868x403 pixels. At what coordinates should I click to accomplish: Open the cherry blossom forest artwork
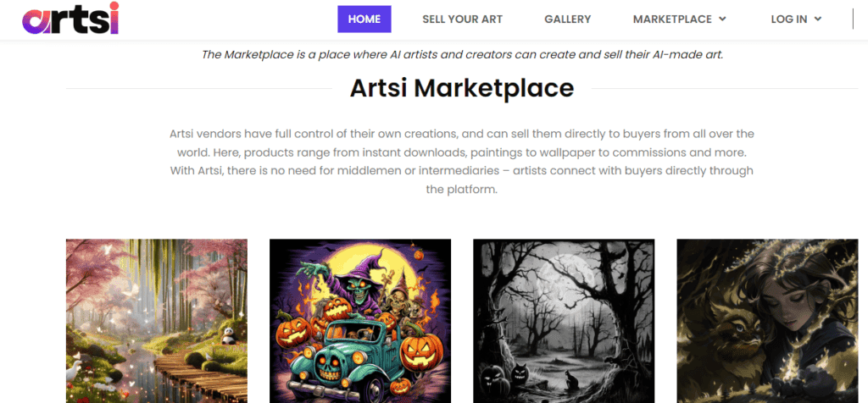[x=156, y=320]
